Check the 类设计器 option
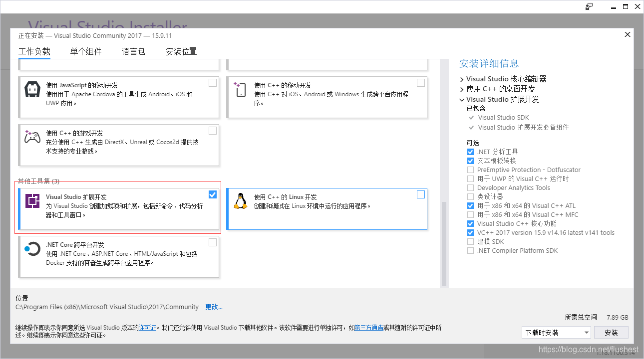Screen dimensions: 644x359 coord(470,196)
